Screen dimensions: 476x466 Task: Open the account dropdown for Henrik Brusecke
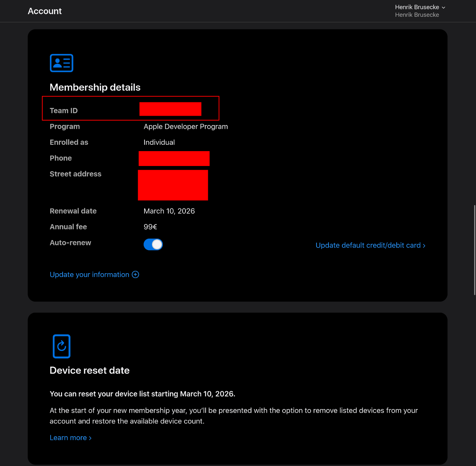pos(420,7)
